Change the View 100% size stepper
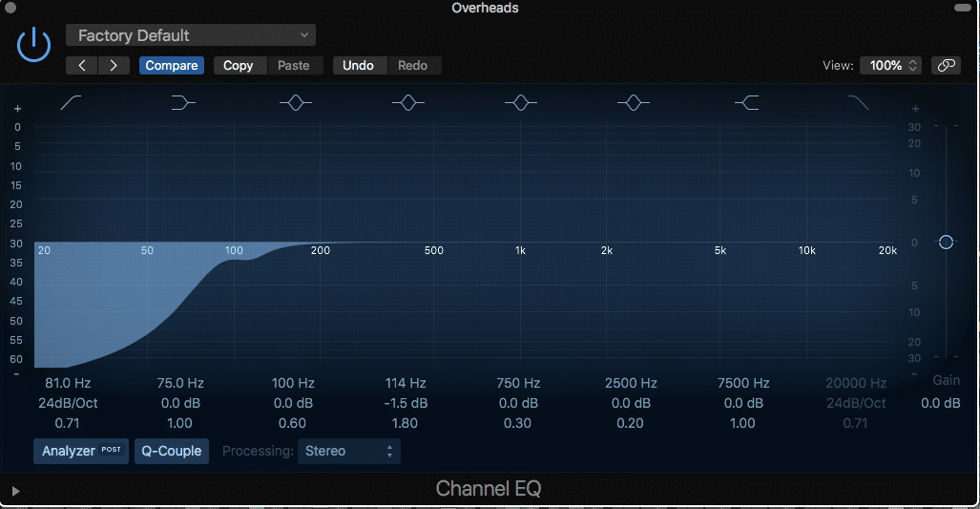This screenshot has height=509, width=980. point(890,65)
